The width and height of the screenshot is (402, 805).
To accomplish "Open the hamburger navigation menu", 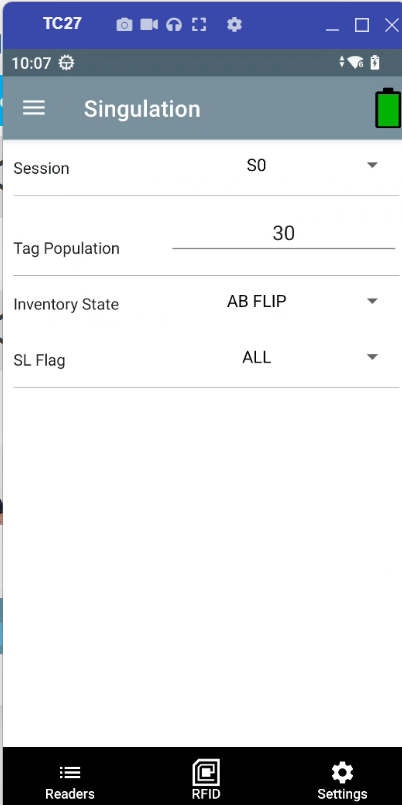I will point(34,108).
